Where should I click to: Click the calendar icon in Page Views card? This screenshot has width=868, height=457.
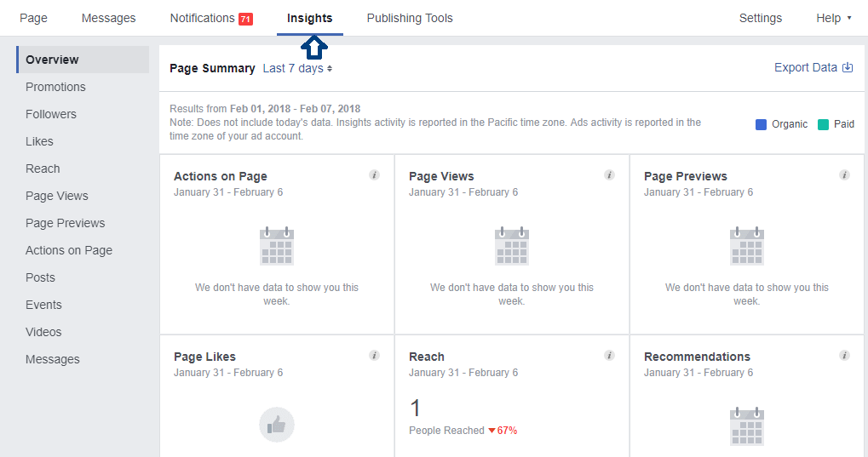512,246
